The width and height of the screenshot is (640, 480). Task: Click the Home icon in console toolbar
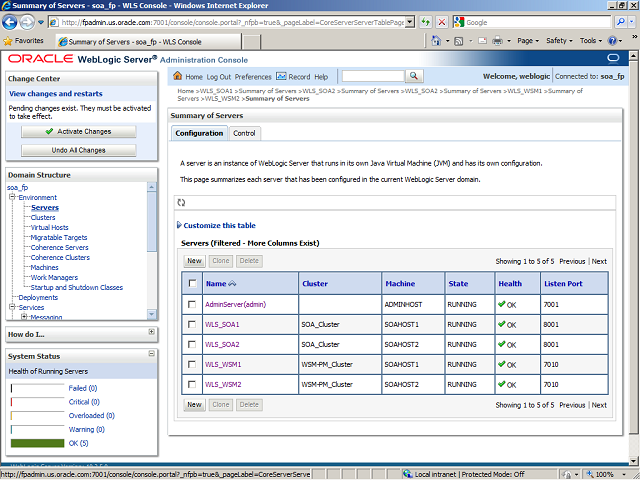point(179,76)
